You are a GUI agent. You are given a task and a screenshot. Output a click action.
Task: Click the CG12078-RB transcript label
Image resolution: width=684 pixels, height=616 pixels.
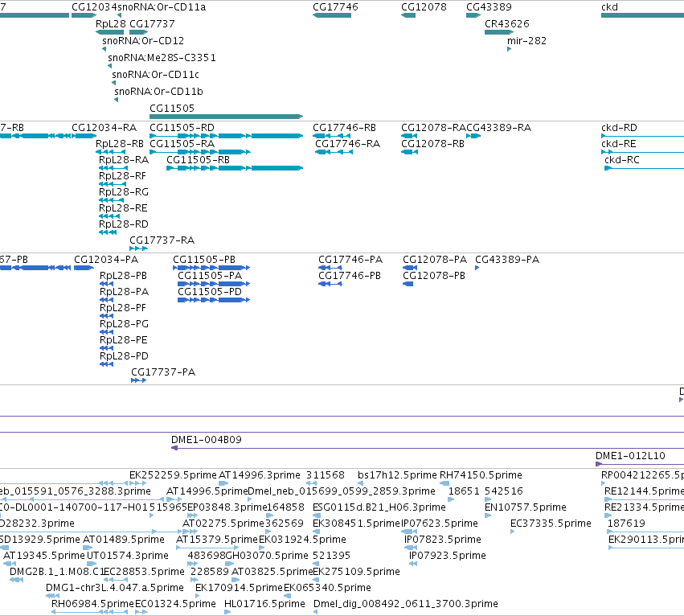pos(432,144)
